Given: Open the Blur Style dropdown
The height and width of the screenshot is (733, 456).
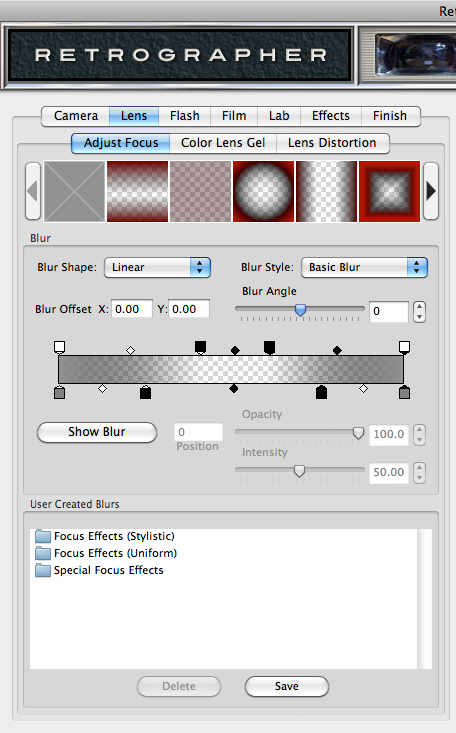Looking at the screenshot, I should pyautogui.click(x=364, y=267).
